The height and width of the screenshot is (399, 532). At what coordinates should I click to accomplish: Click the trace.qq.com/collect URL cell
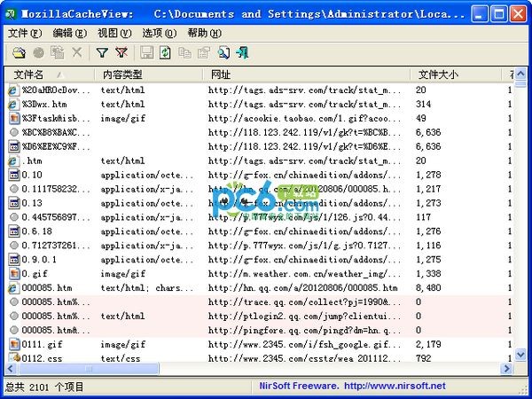click(x=304, y=302)
